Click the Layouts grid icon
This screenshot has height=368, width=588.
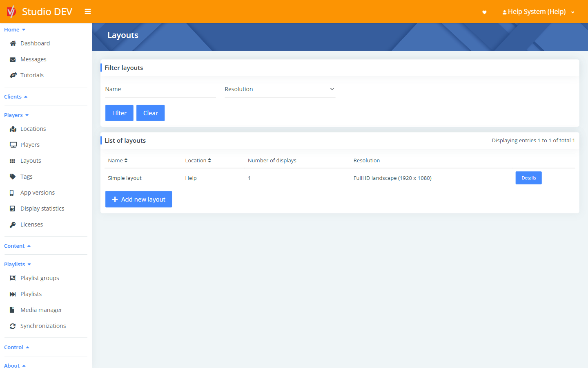[12, 161]
